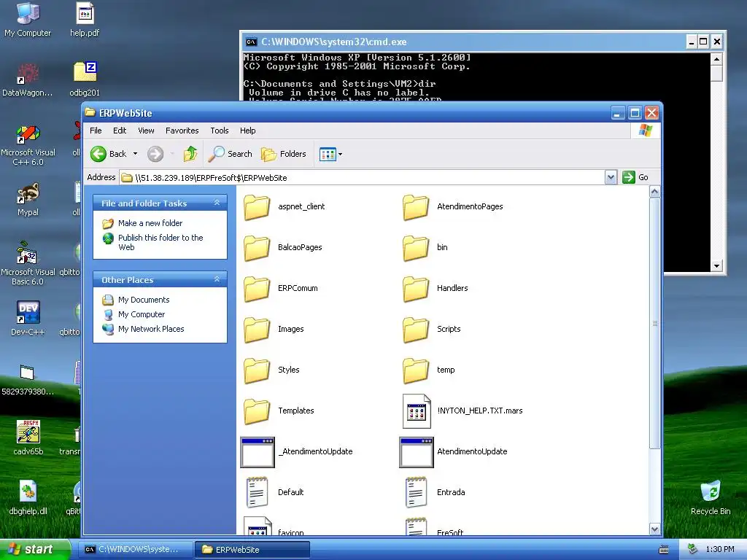Select the Recycle Bin desktop icon
747x560 pixels.
tap(711, 491)
